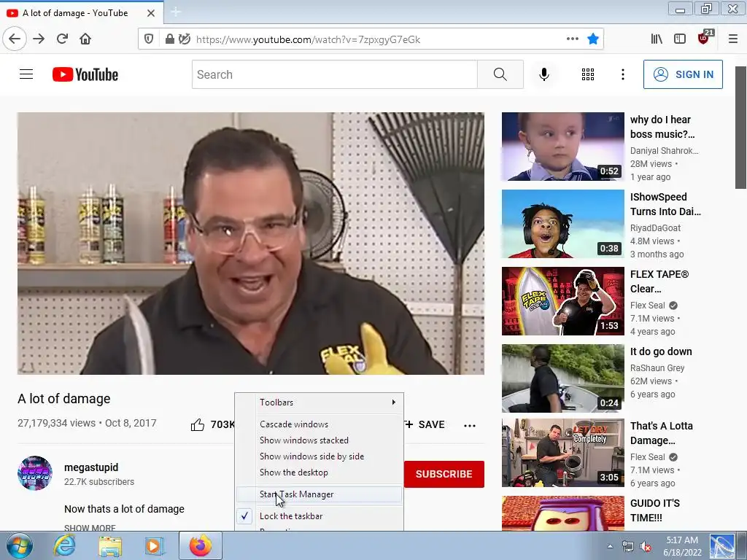Image resolution: width=747 pixels, height=560 pixels.
Task: Open the uBlock Origin extension icon
Action: coord(704,38)
